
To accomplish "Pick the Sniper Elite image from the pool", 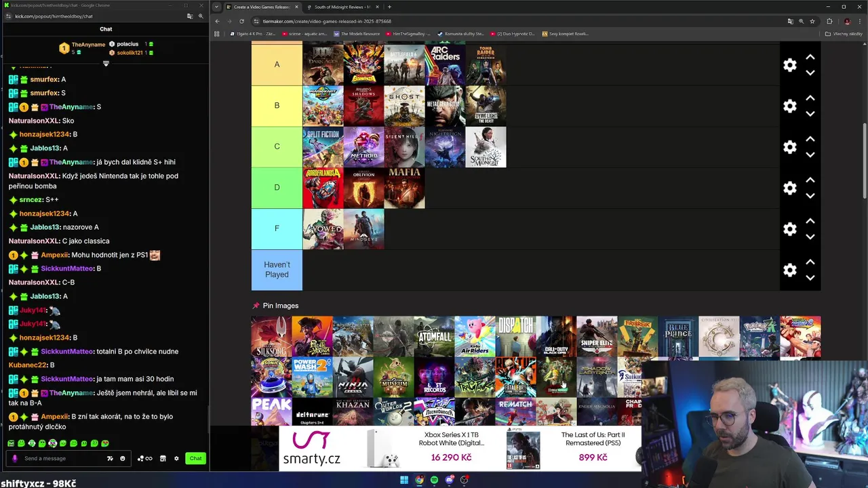I will coord(597,336).
